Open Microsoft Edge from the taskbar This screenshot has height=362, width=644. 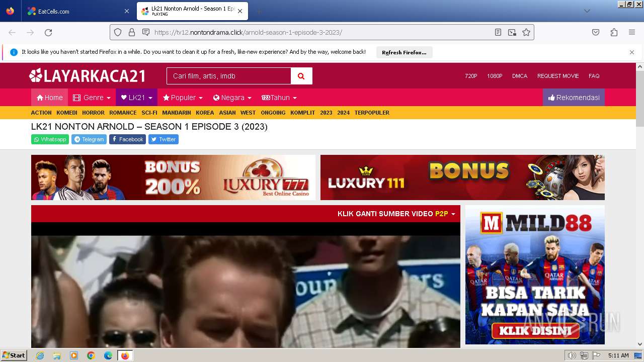pyautogui.click(x=108, y=355)
